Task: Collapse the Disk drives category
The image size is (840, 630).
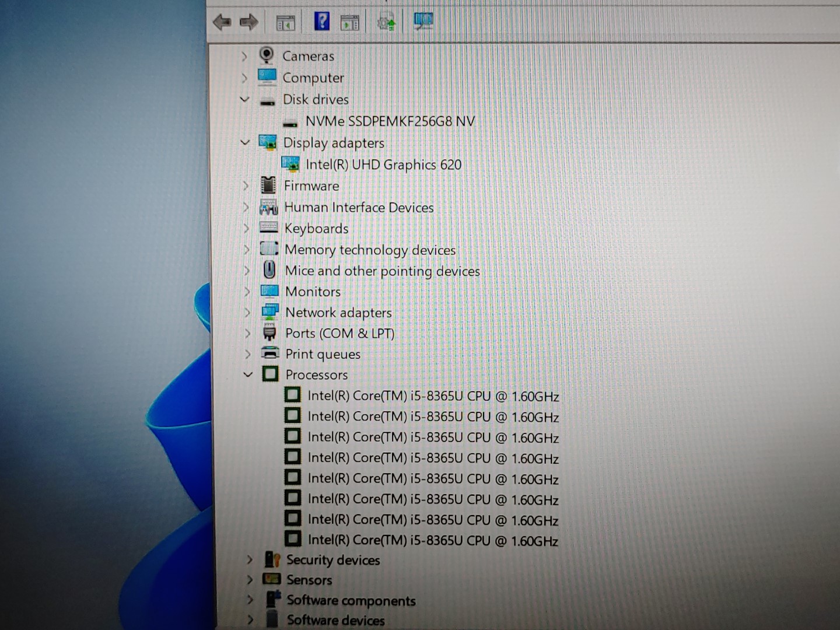Action: [244, 99]
